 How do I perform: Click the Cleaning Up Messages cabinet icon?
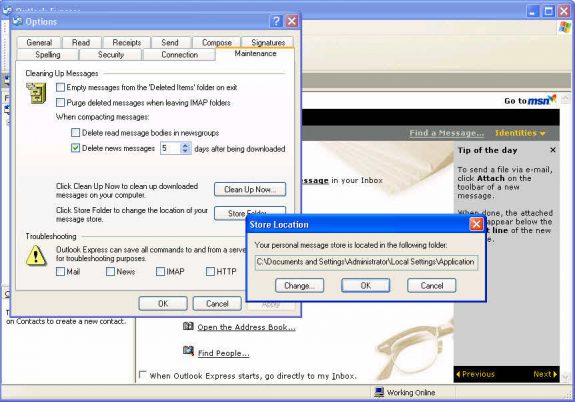pyautogui.click(x=36, y=93)
